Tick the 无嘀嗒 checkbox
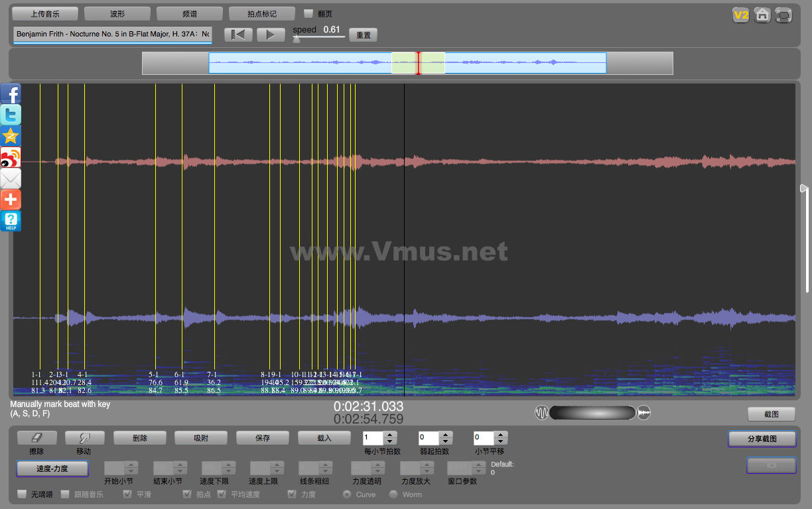This screenshot has width=812, height=509. (x=22, y=494)
